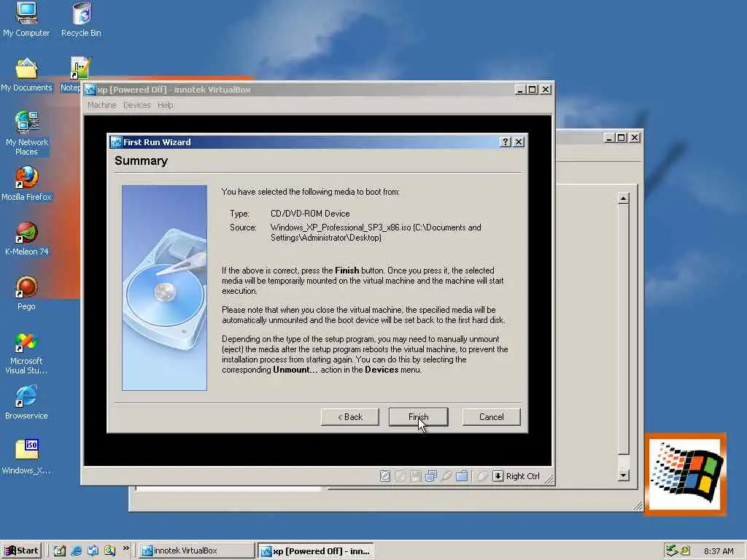Screen dimensions: 747x560
Task: Click the 8:37 AM clock
Action: point(719,551)
